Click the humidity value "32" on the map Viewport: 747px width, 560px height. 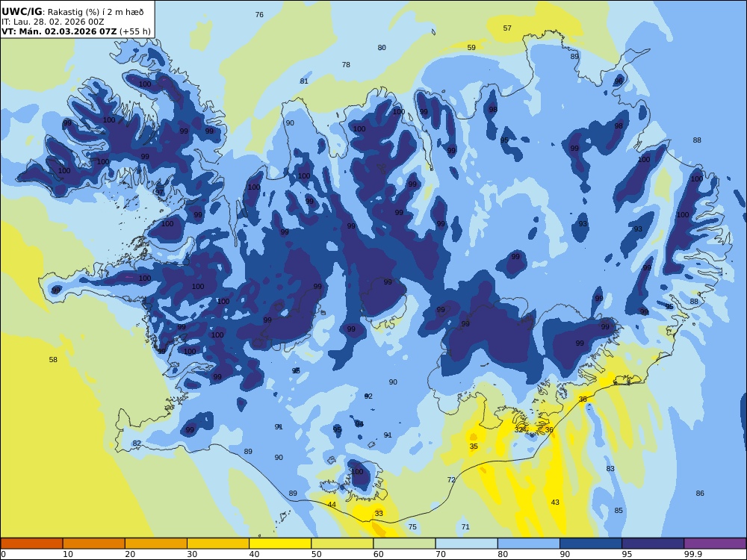tap(519, 429)
